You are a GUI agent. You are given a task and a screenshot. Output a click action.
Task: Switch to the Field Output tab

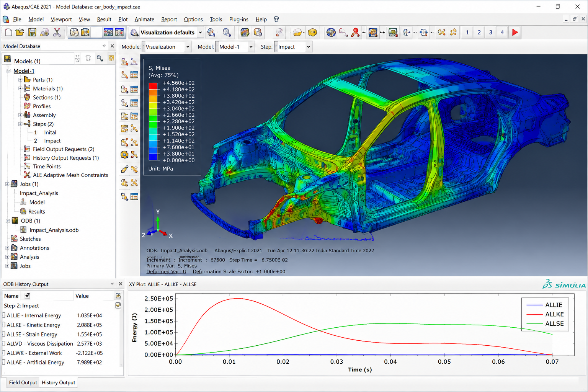tap(23, 382)
